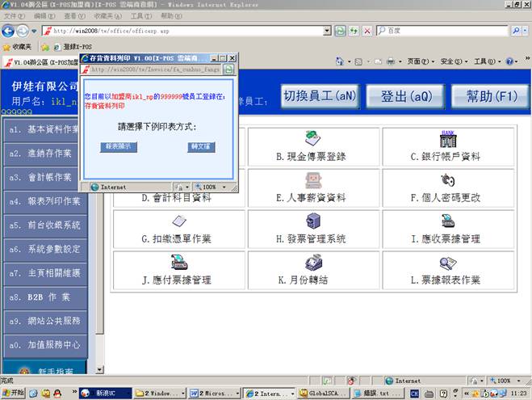Image resolution: width=532 pixels, height=400 pixels.
Task: Open J. 應付票據管理 icon
Action: click(x=178, y=263)
